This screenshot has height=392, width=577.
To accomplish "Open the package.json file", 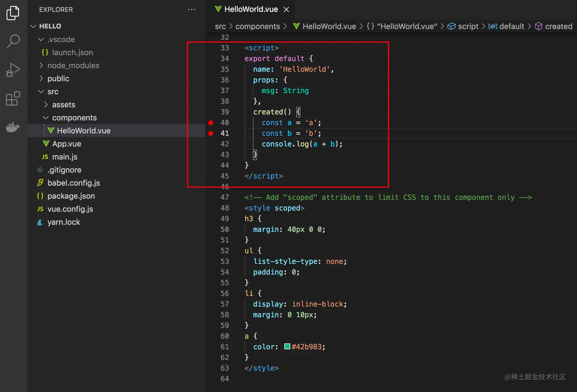I will [71, 196].
